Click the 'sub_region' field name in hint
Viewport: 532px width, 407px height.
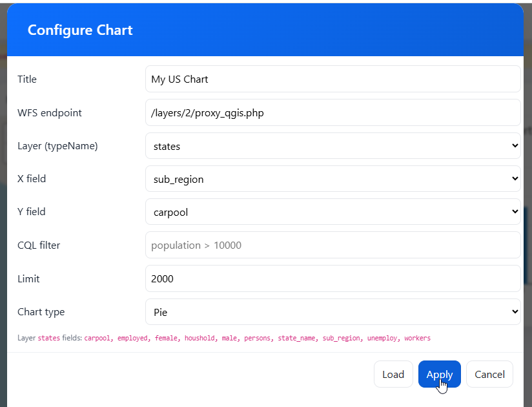click(341, 338)
